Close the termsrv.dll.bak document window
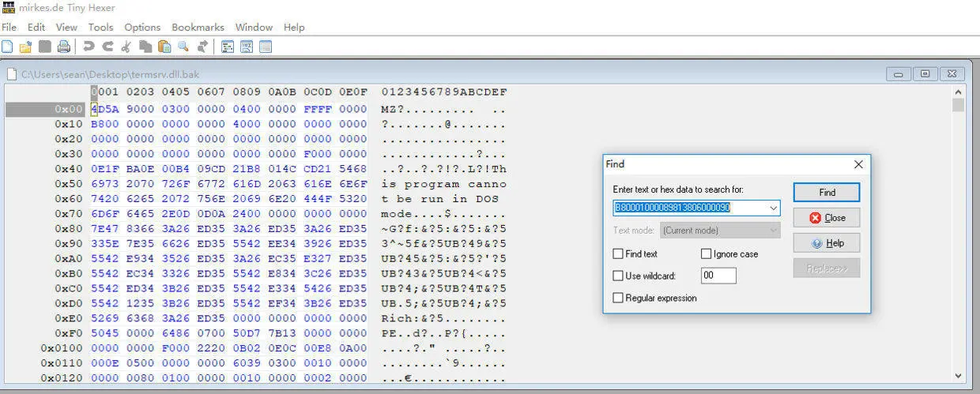Viewport: 980px width, 394px height. pos(952,74)
